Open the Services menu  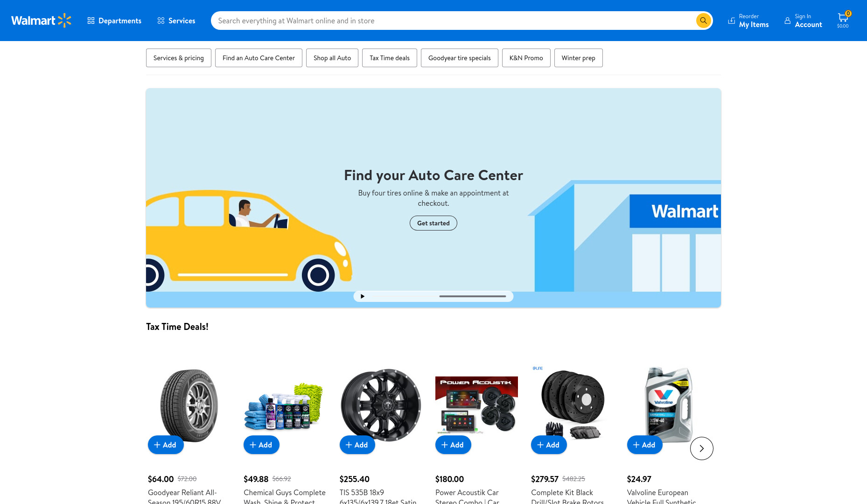[176, 21]
